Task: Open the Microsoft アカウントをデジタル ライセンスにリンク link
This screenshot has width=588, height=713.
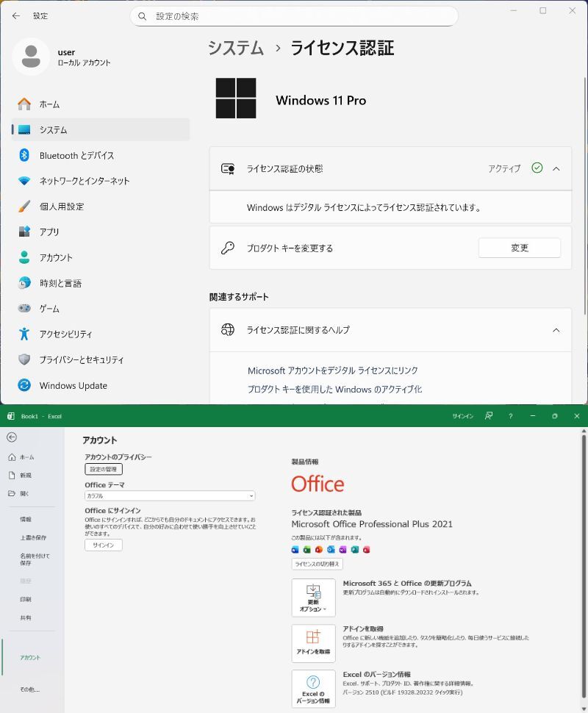Action: [x=332, y=370]
